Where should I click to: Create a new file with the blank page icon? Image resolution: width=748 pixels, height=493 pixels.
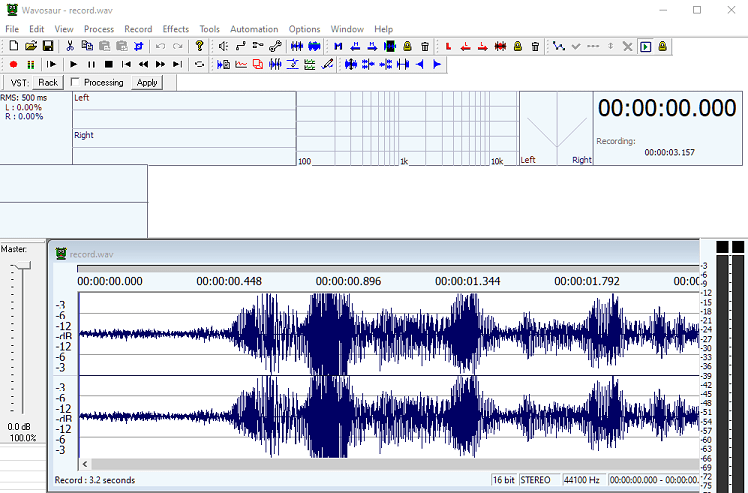(14, 46)
